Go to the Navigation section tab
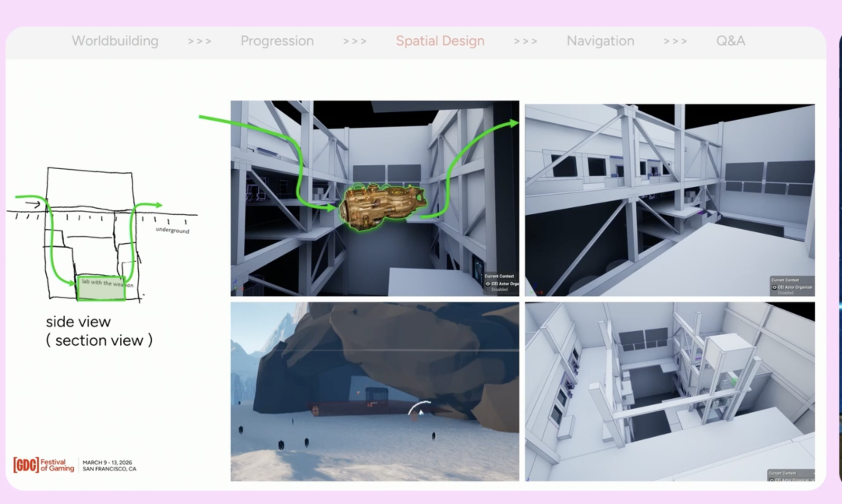The image size is (842, 504). [x=600, y=41]
